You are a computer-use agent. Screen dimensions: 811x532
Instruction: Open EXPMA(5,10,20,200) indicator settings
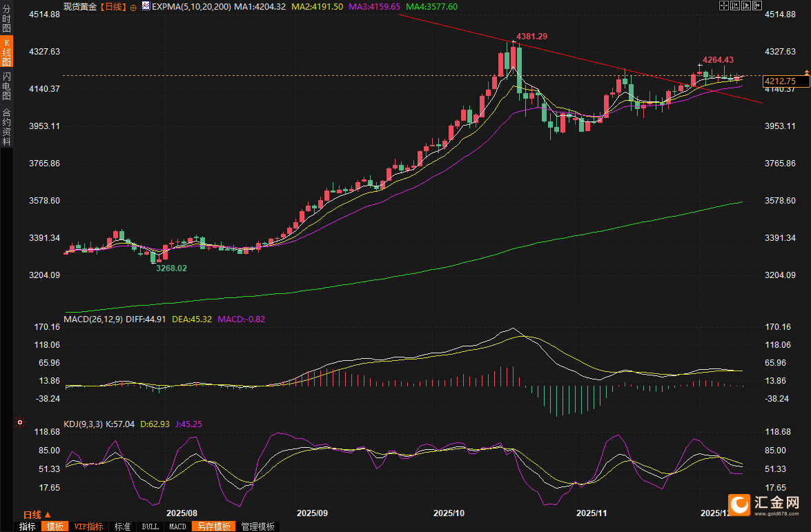(x=190, y=6)
